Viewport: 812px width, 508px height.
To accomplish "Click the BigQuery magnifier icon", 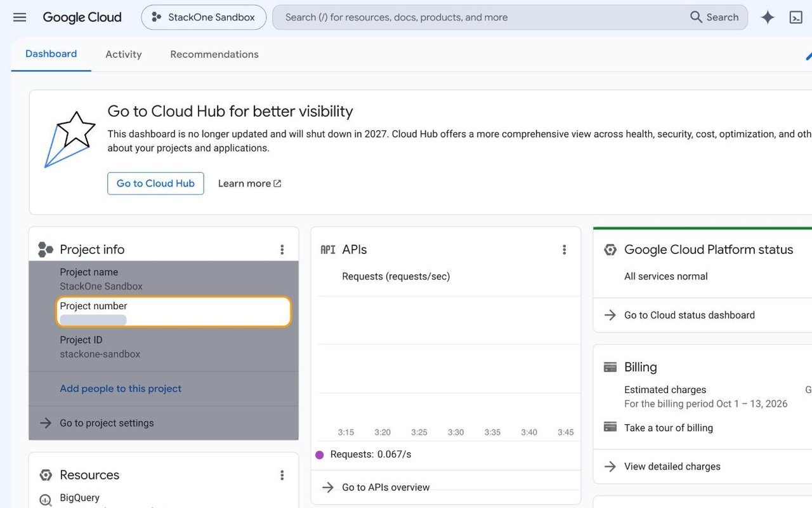I will [45, 500].
